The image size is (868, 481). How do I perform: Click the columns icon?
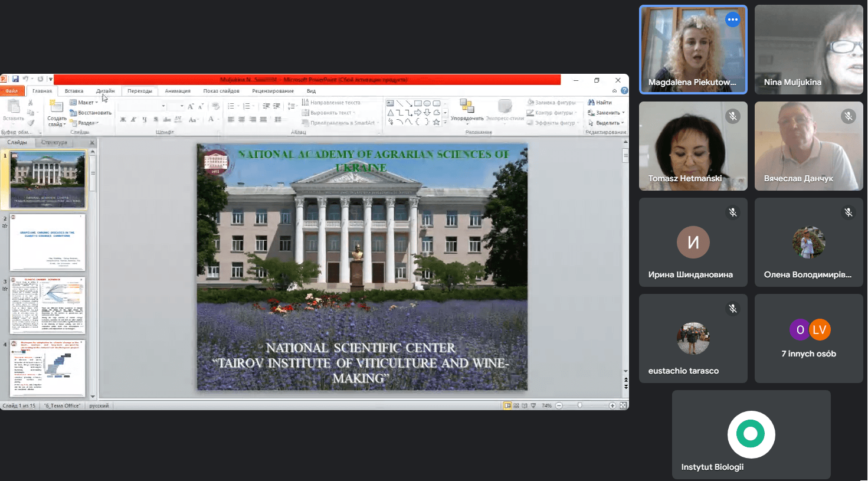[278, 119]
